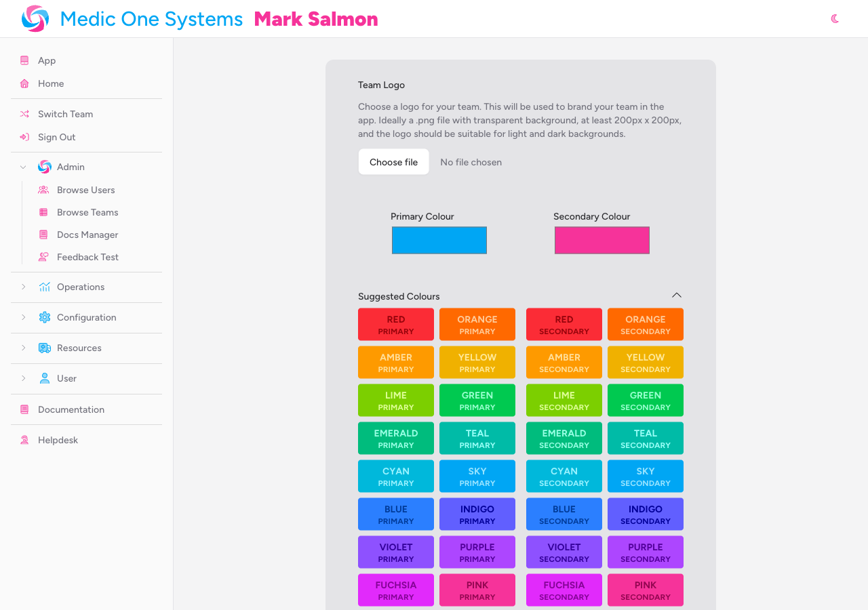Image resolution: width=868 pixels, height=610 pixels.
Task: Click the Sign Out door icon
Action: (24, 137)
